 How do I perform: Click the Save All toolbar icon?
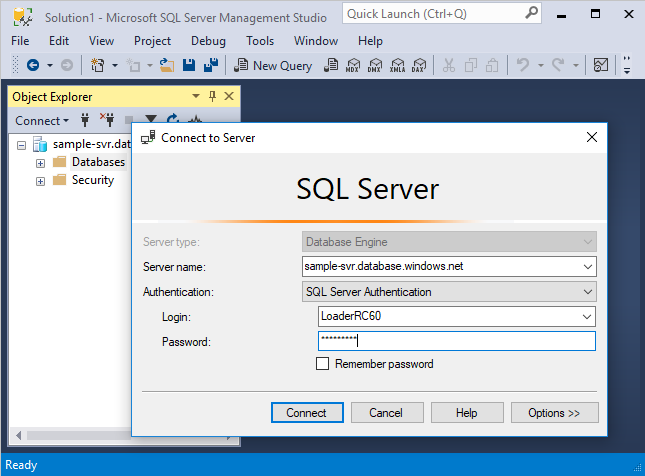211,66
